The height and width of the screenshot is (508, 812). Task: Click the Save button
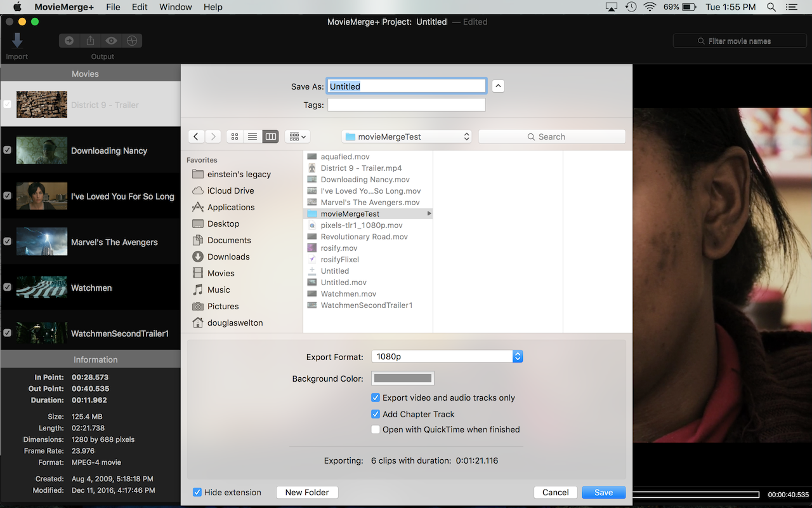(x=603, y=492)
